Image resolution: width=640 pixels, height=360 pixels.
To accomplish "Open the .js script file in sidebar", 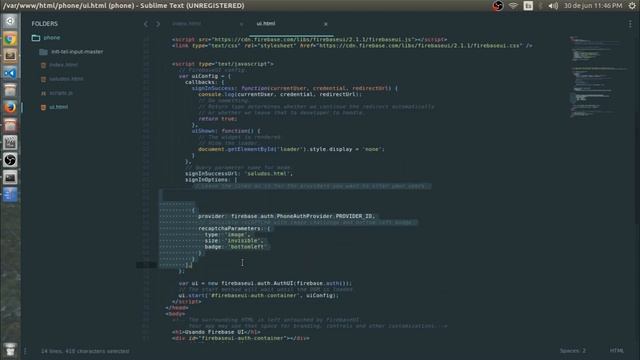I will tap(61, 93).
